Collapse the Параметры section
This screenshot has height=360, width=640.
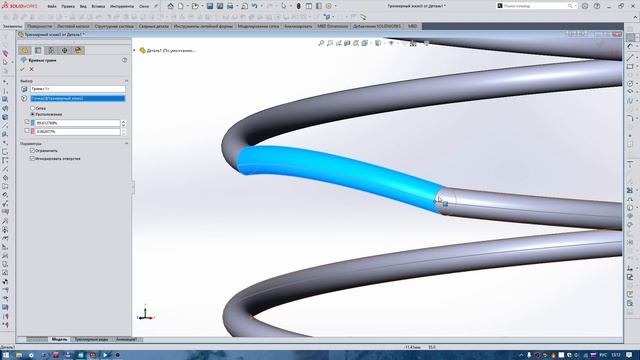pyautogui.click(x=126, y=143)
